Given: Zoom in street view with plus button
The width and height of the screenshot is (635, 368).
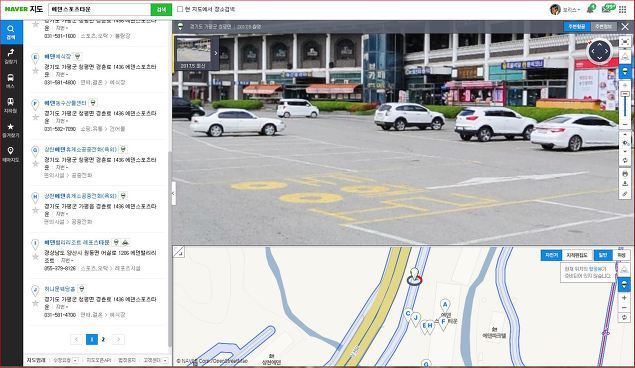Looking at the screenshot, I should tap(625, 85).
